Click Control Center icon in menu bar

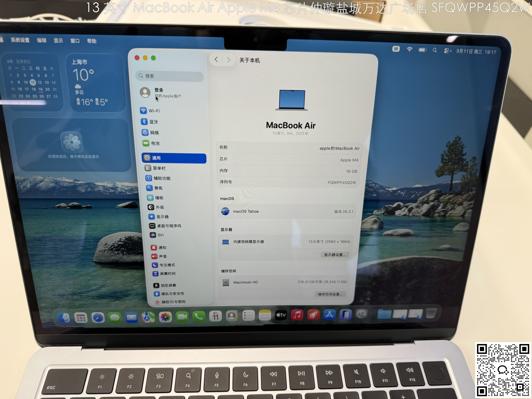446,51
